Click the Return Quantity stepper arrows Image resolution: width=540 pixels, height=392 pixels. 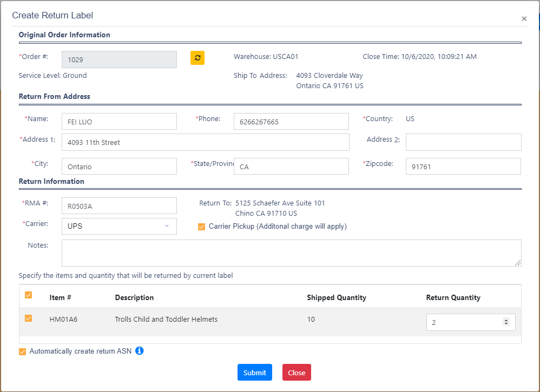506,322
